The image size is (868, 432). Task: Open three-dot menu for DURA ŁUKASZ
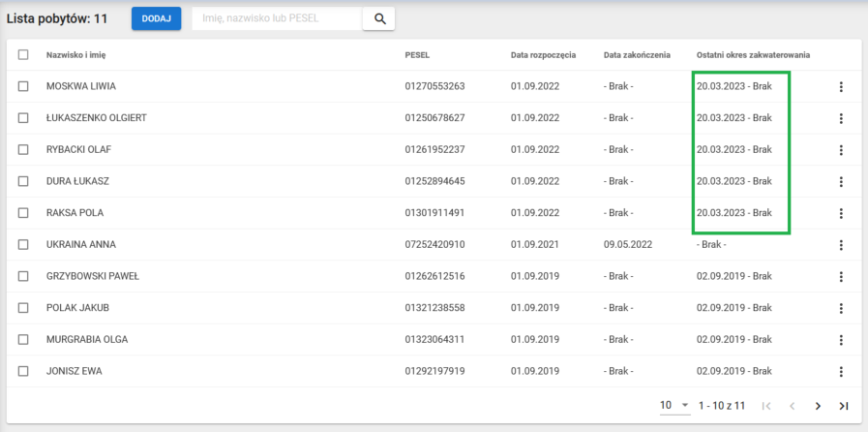click(x=841, y=182)
